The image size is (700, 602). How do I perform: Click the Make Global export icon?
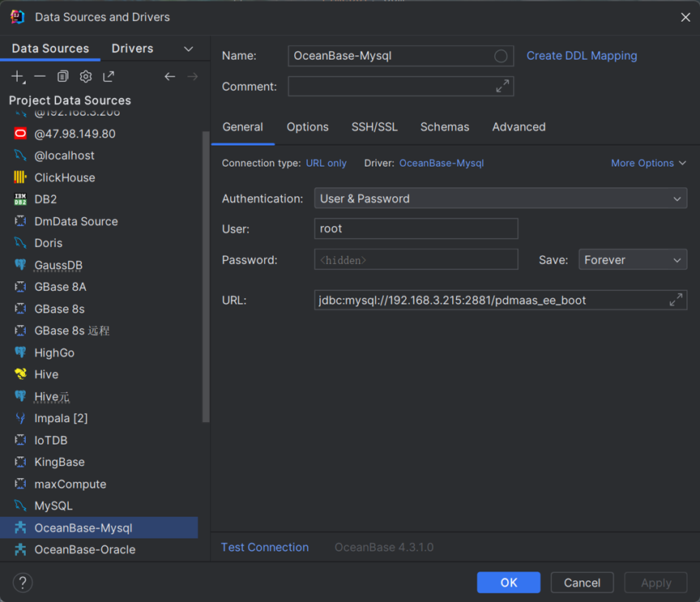pyautogui.click(x=109, y=76)
